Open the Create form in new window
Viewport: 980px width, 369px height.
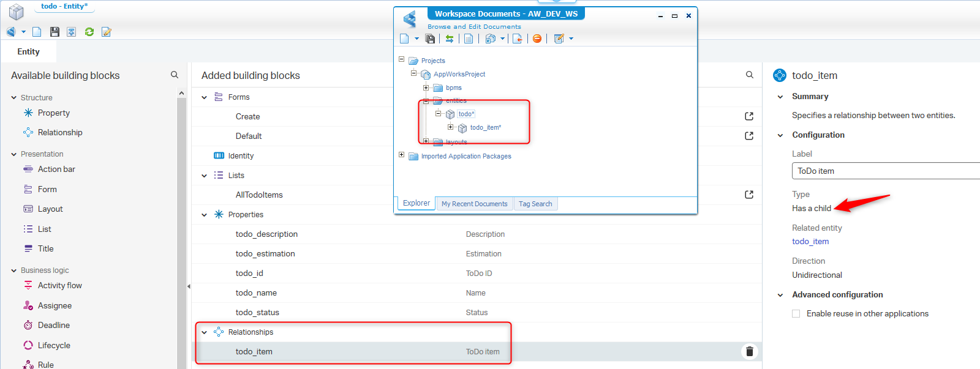748,116
